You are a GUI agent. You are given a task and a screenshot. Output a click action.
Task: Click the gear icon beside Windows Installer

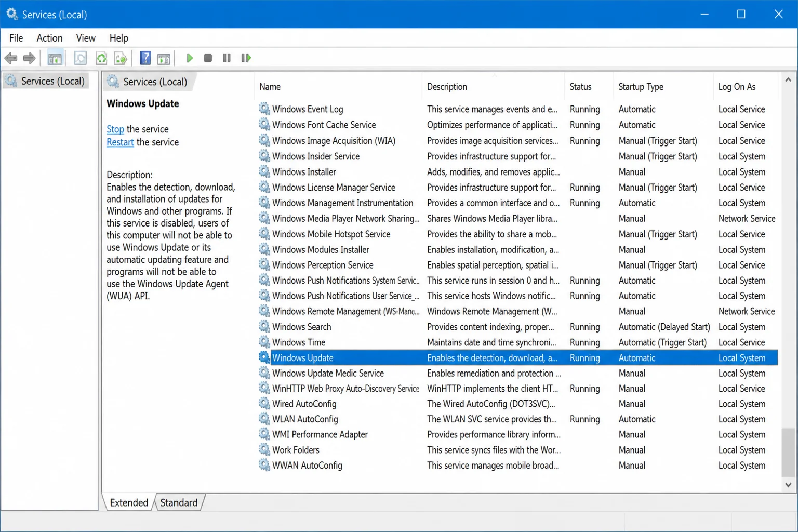click(264, 171)
